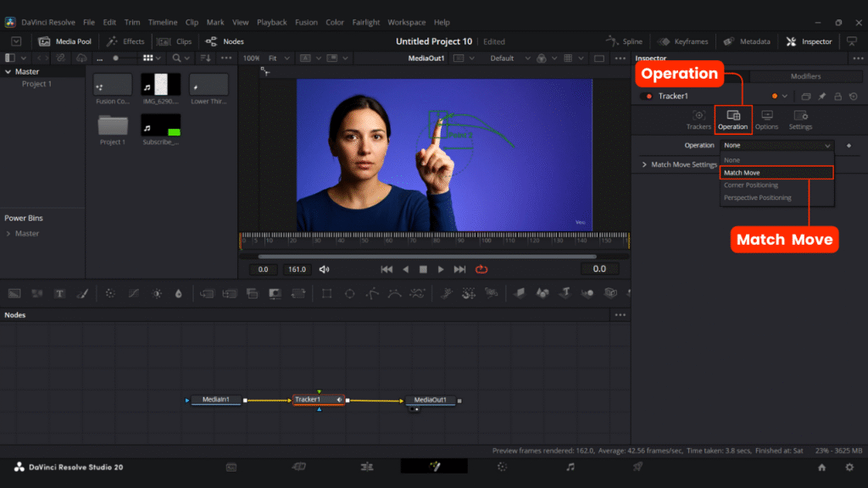Pin the Tracker1 inspector controls
868x488 pixels.
click(822, 97)
